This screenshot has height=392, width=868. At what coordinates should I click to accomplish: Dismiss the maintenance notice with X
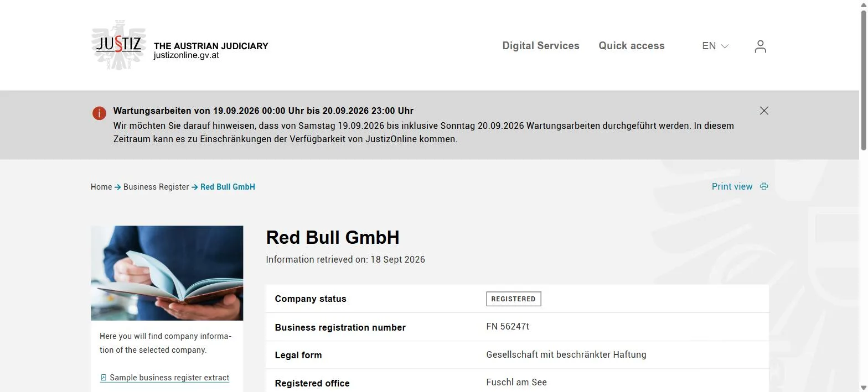[764, 111]
